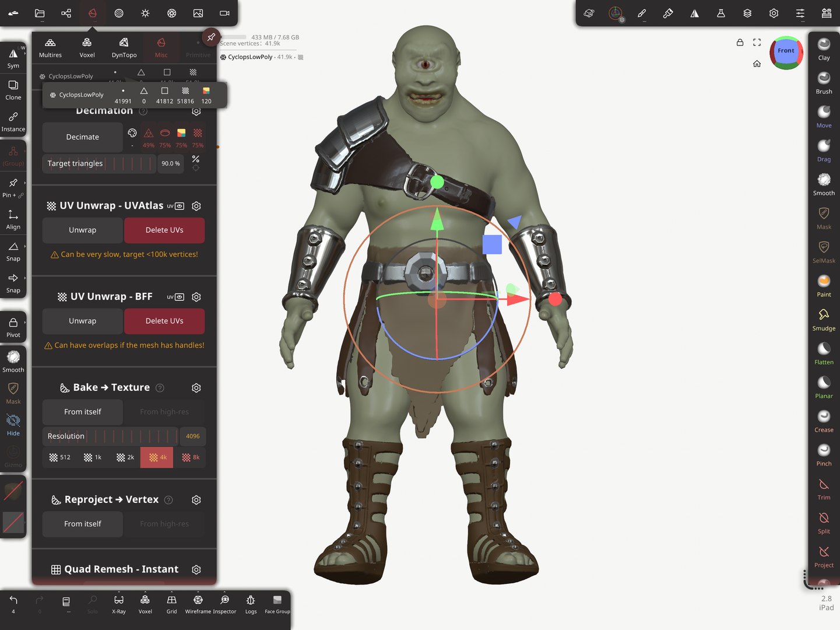Viewport: 840px width, 630px height.
Task: Select the Clay brush tool
Action: [x=824, y=49]
